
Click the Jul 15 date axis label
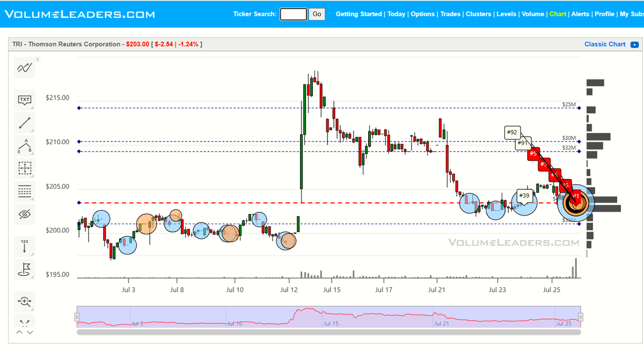click(332, 290)
